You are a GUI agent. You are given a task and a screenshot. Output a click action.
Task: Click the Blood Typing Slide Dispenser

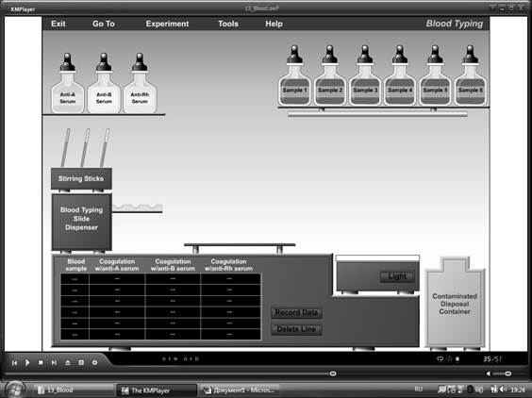coord(81,222)
